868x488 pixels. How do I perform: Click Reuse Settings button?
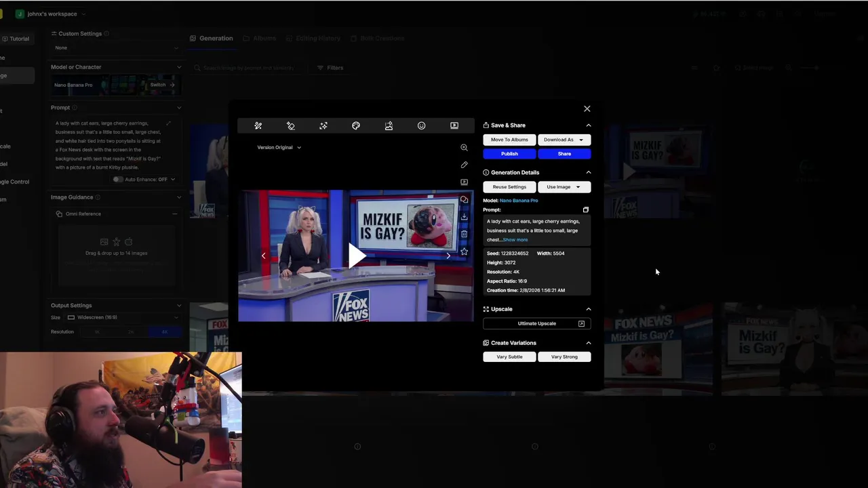coord(509,187)
